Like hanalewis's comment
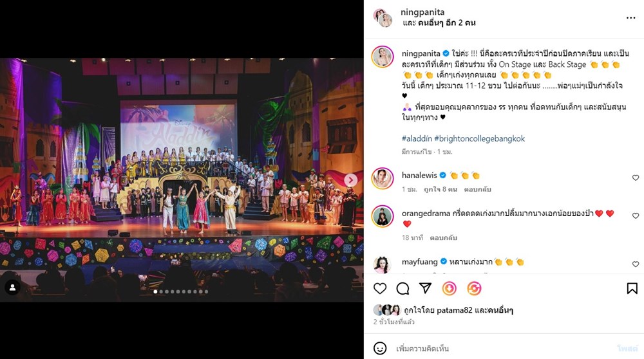Viewport: 644px width, 359px height. click(636, 178)
